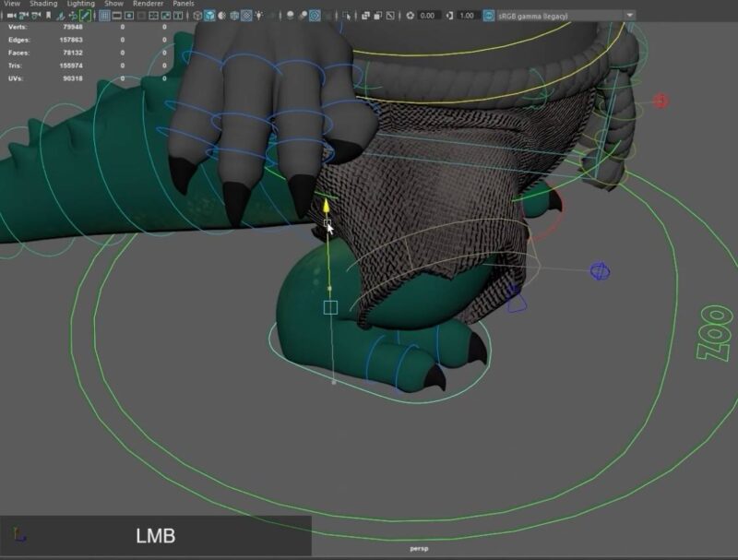
Task: Enable smooth shade all mode
Action: [209, 16]
